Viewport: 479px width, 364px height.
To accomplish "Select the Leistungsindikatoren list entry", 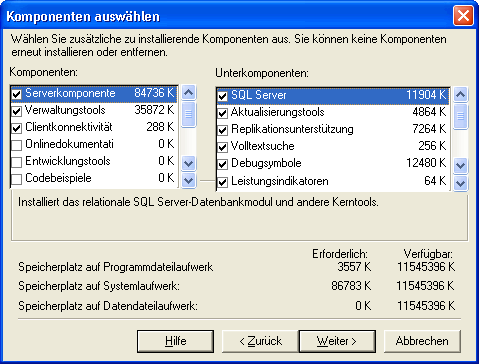I will tap(333, 181).
